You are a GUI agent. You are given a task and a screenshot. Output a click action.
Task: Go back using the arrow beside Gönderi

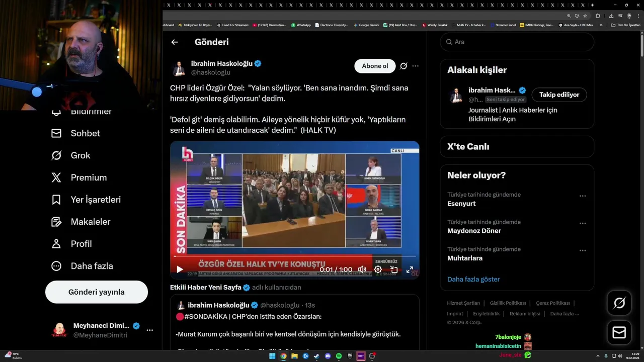[175, 42]
